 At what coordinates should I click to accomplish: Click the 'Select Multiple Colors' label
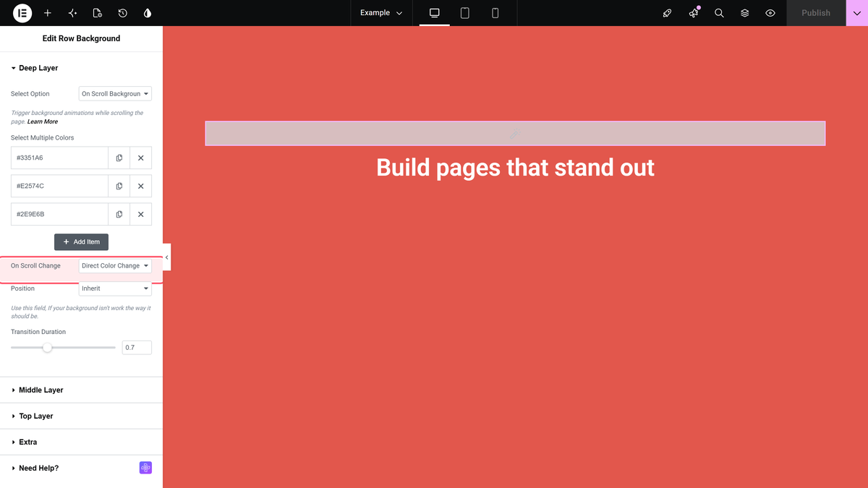43,137
